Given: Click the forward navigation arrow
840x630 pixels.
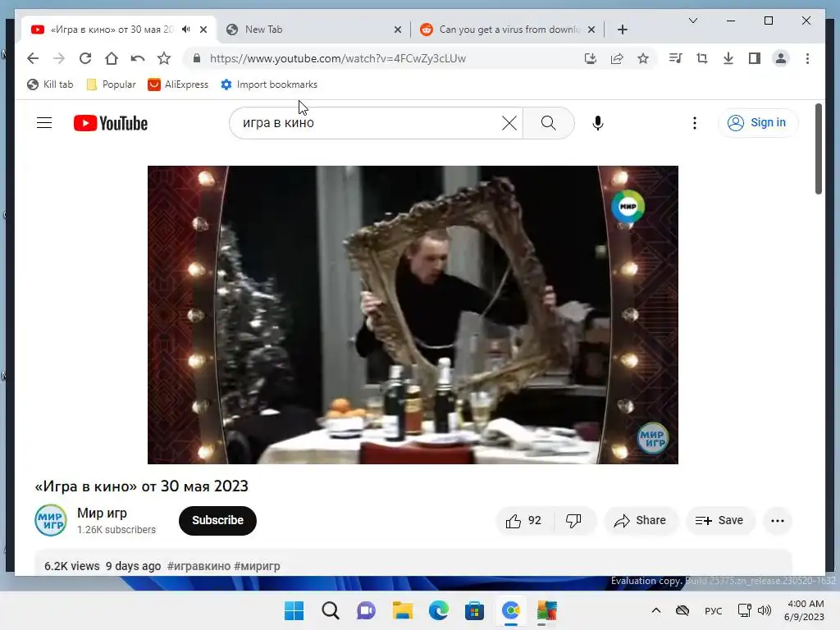Looking at the screenshot, I should coord(59,58).
